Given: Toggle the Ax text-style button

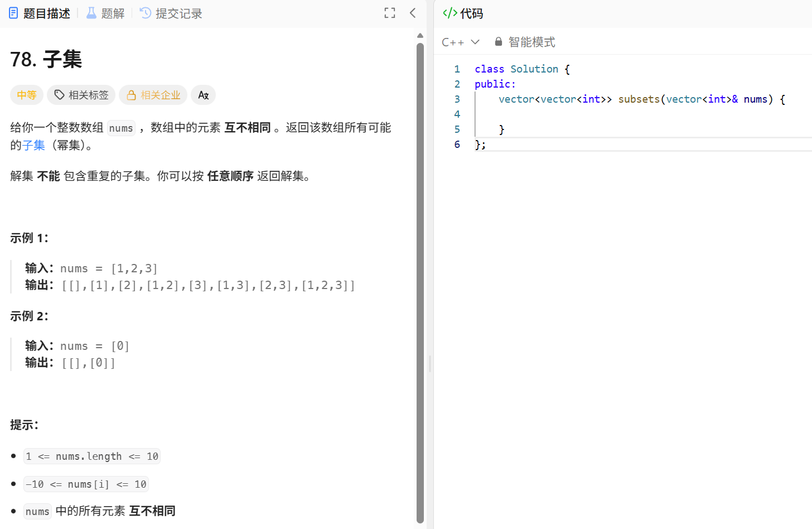Looking at the screenshot, I should pyautogui.click(x=203, y=95).
